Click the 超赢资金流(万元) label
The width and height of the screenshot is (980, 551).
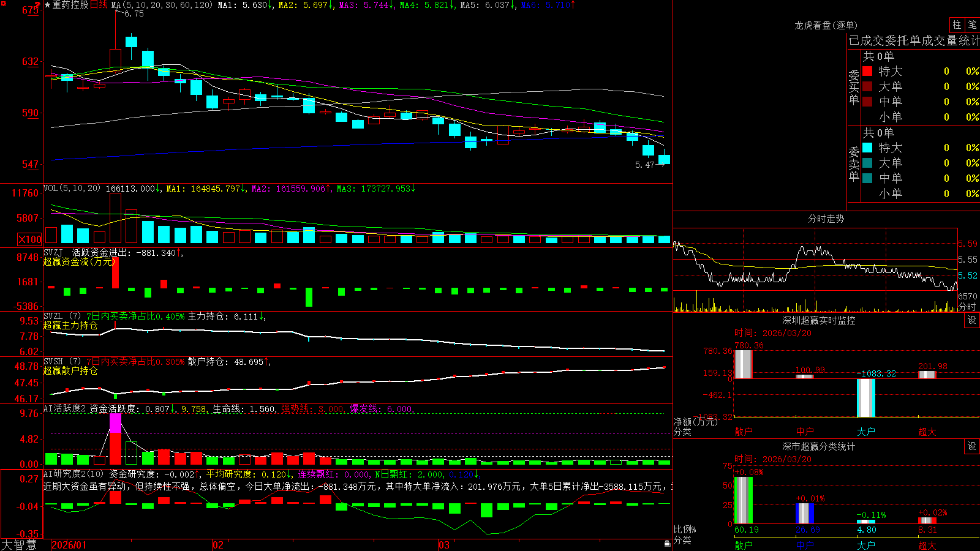(x=79, y=261)
